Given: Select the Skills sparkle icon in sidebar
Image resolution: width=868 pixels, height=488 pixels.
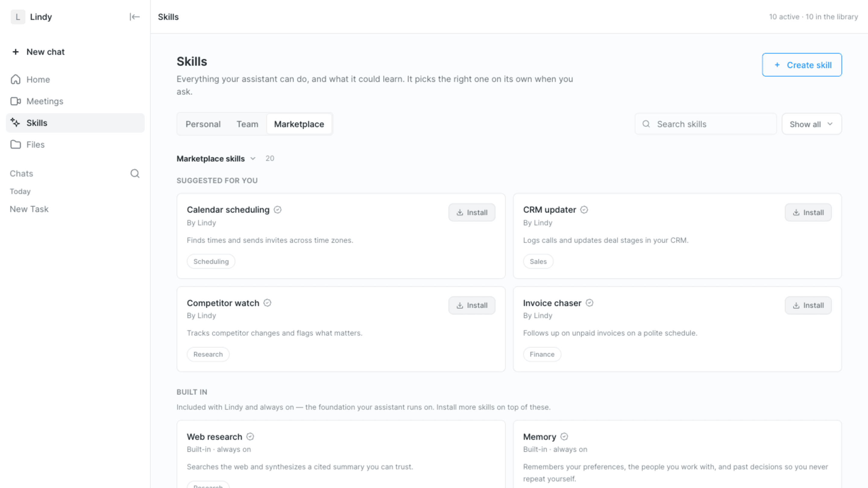Looking at the screenshot, I should point(15,123).
